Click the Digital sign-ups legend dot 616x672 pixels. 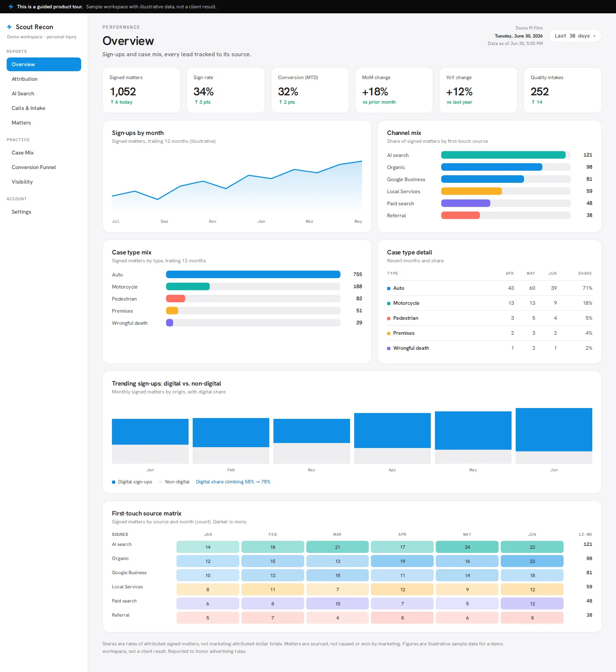114,482
